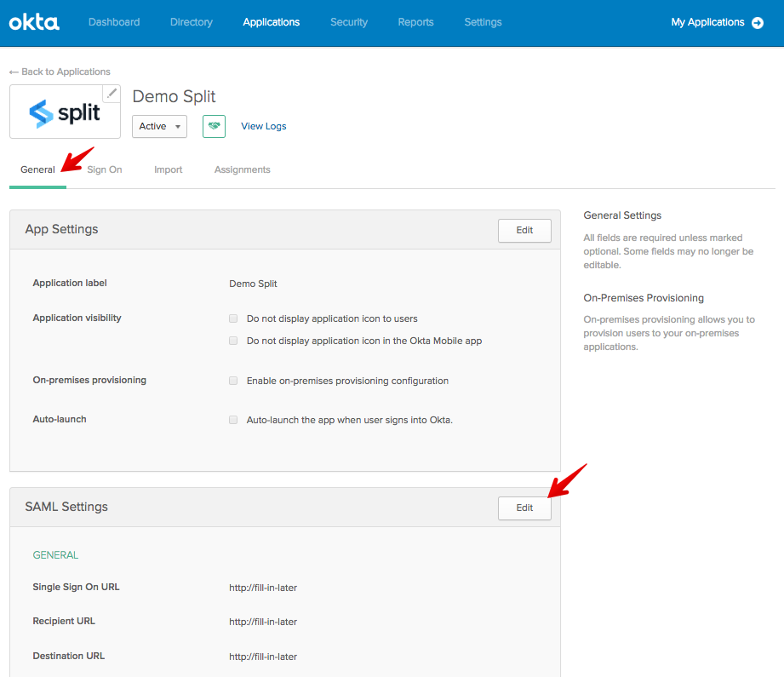Image resolution: width=784 pixels, height=677 pixels.
Task: Click the My Applications arrow icon
Action: (758, 22)
